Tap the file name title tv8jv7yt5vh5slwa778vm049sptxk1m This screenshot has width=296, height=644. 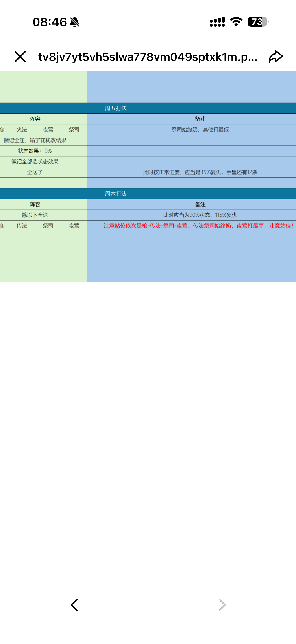(148, 57)
